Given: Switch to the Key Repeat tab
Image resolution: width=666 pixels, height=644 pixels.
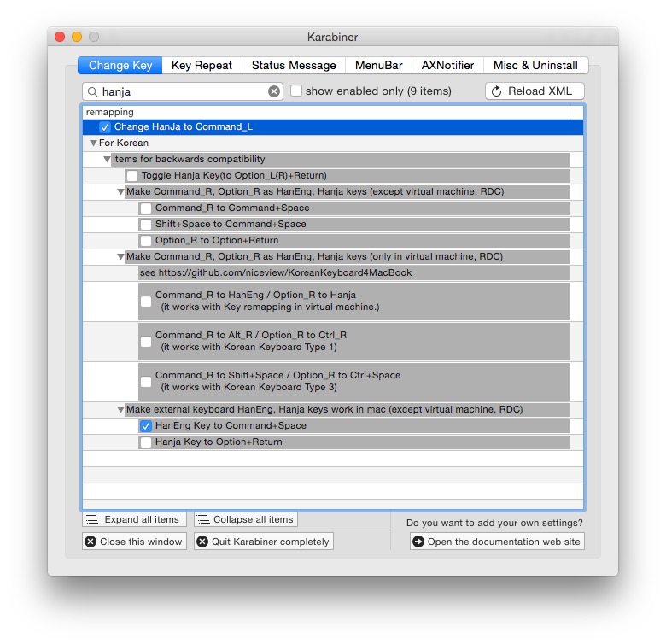Looking at the screenshot, I should 202,66.
